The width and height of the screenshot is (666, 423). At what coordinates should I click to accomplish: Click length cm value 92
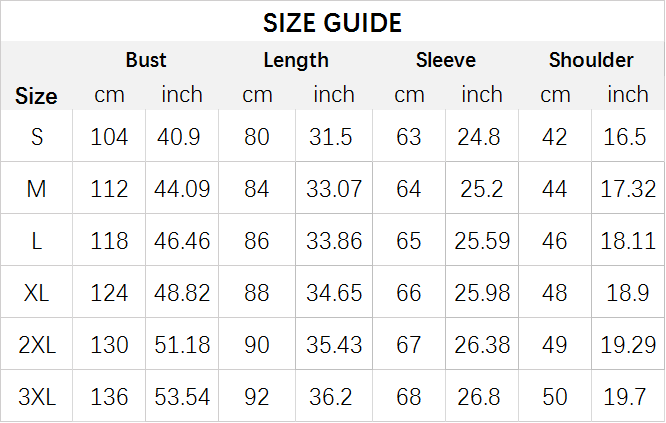257,397
